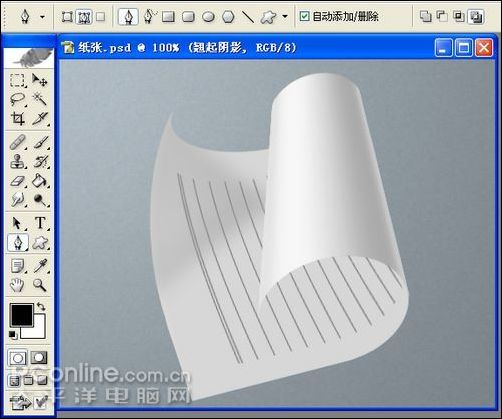Click the document icon in title bar
This screenshot has height=419, width=502.
pos(68,48)
